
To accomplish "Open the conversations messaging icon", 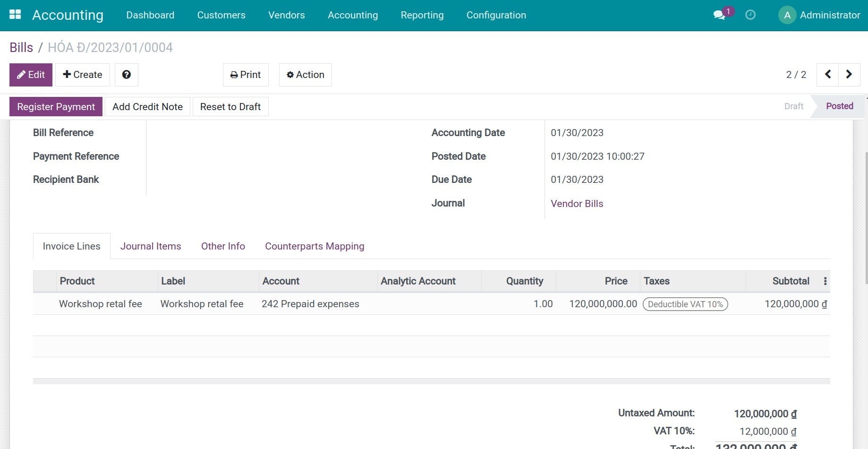I will click(x=718, y=15).
